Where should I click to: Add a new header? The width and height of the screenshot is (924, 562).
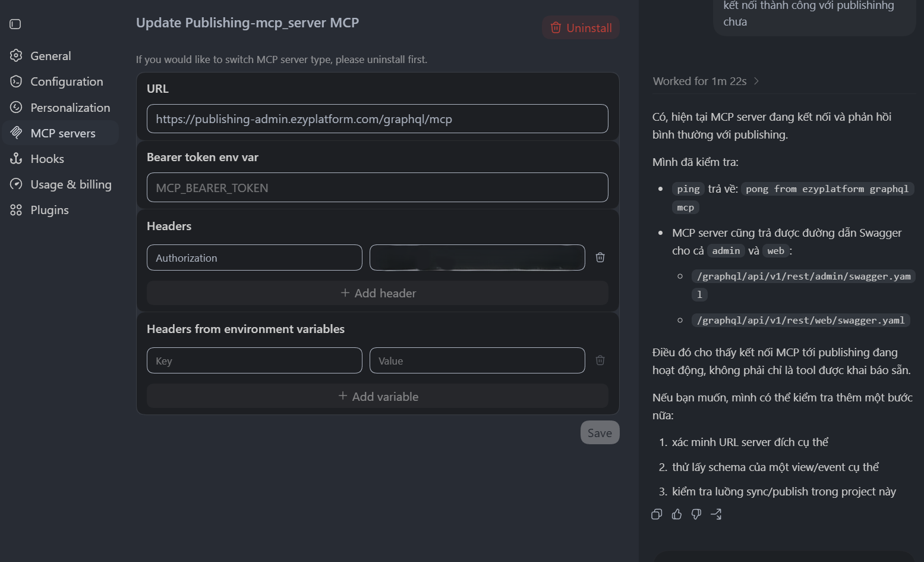[377, 293]
